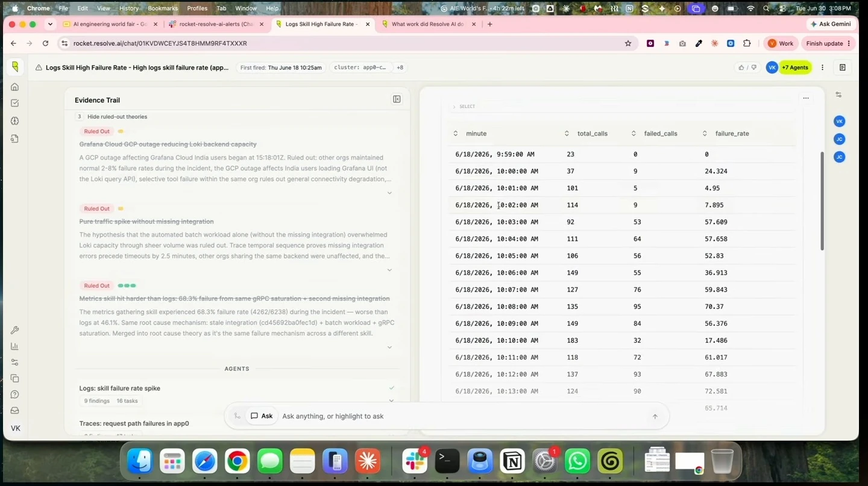Expand the Pure traffic spike theory details
Image resolution: width=868 pixels, height=486 pixels.
click(389, 270)
